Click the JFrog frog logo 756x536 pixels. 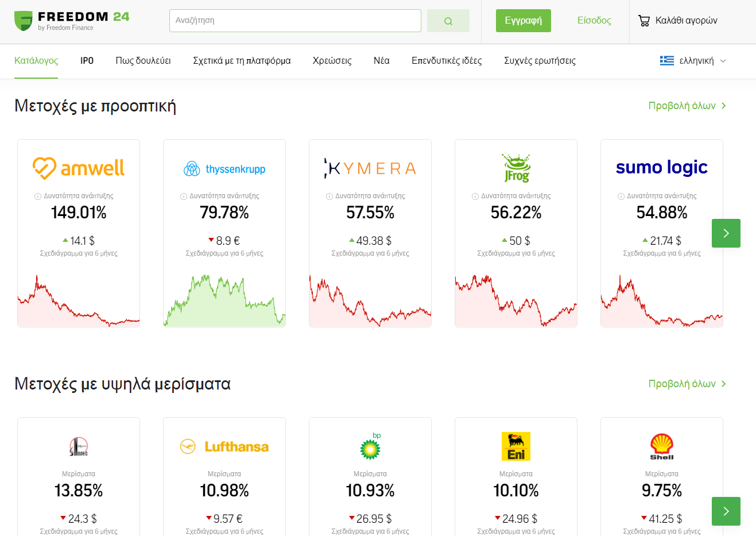(516, 168)
